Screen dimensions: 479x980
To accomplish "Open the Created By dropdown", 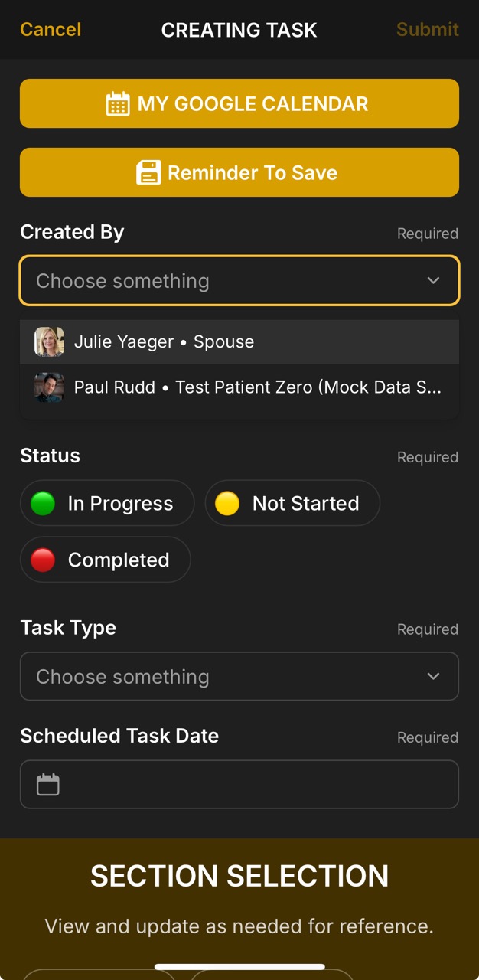I will pyautogui.click(x=239, y=280).
